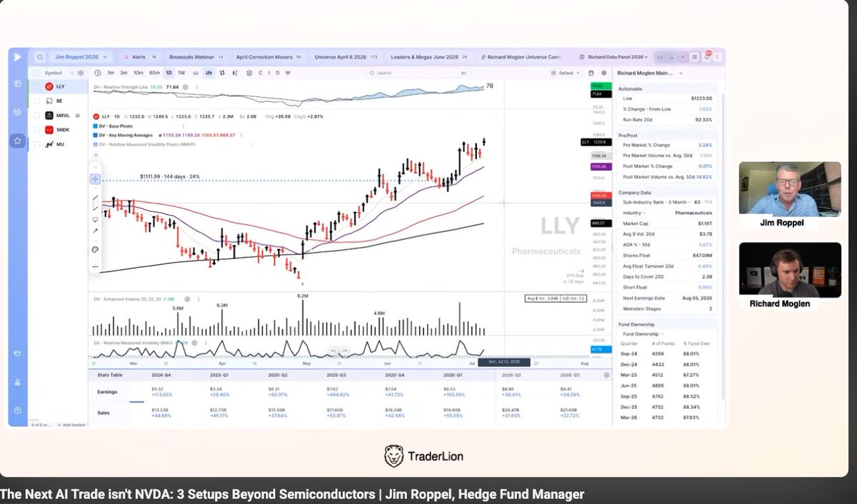Screen dimensions: 857x504
Task: Open the indicator layers icon in the chart toolbar
Action: pos(249,73)
